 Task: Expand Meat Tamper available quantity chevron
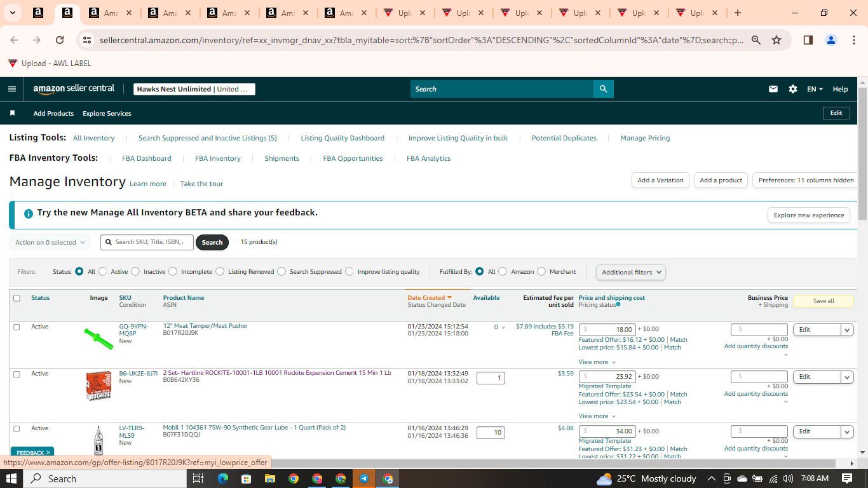504,328
